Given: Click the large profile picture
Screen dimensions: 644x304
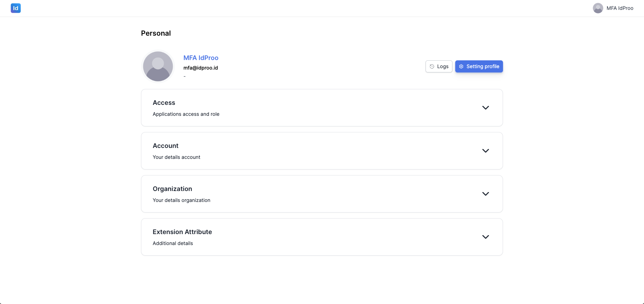Looking at the screenshot, I should point(158,66).
